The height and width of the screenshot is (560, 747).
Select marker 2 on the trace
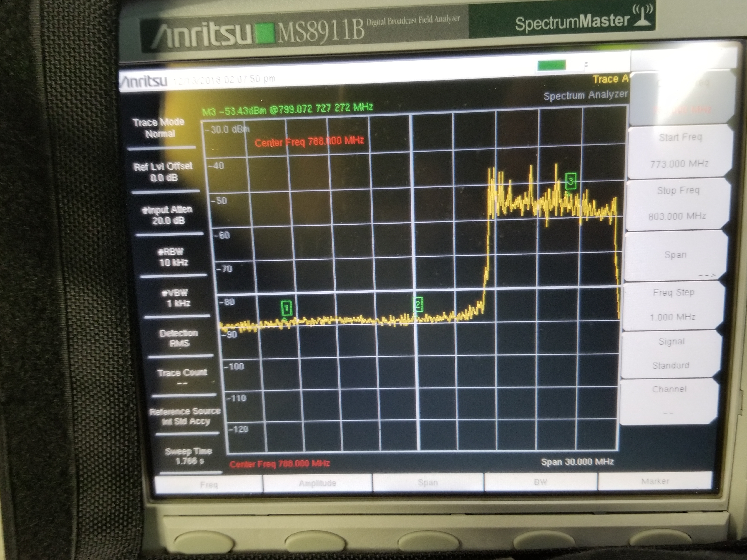point(418,304)
